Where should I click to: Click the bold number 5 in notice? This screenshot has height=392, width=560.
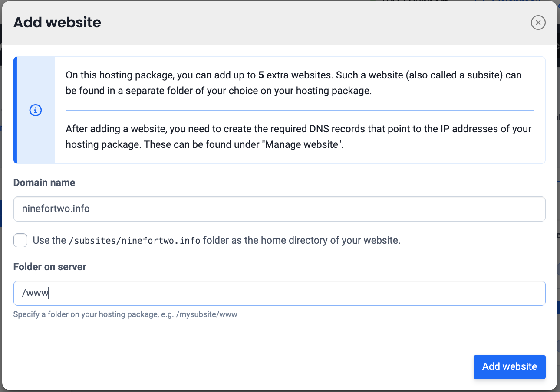pyautogui.click(x=261, y=75)
